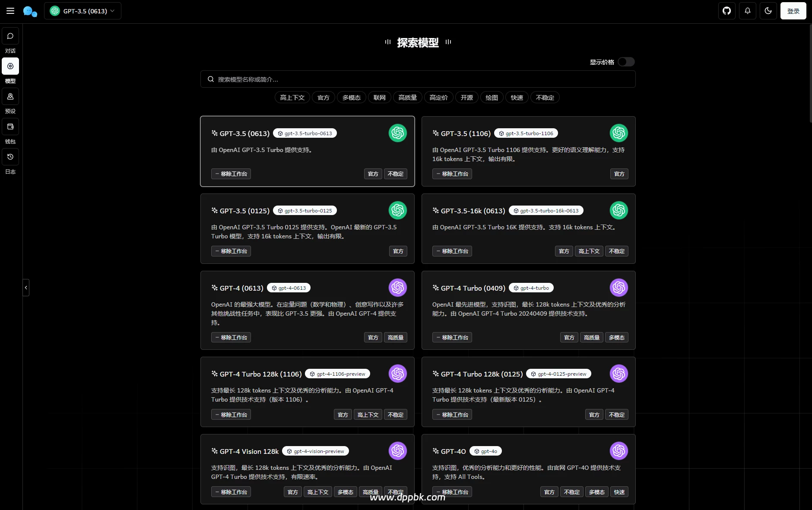The width and height of the screenshot is (812, 510).
Task: Remove GPT-3.5 (0125) from workspace
Action: [x=231, y=251]
